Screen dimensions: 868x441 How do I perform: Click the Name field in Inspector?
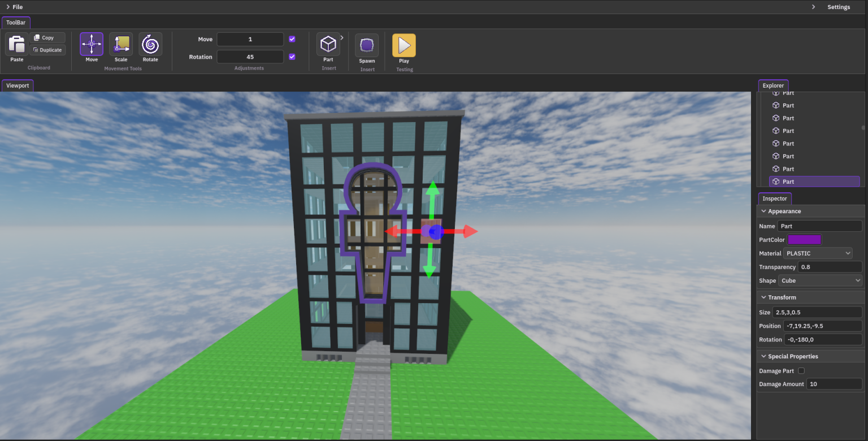(x=820, y=226)
